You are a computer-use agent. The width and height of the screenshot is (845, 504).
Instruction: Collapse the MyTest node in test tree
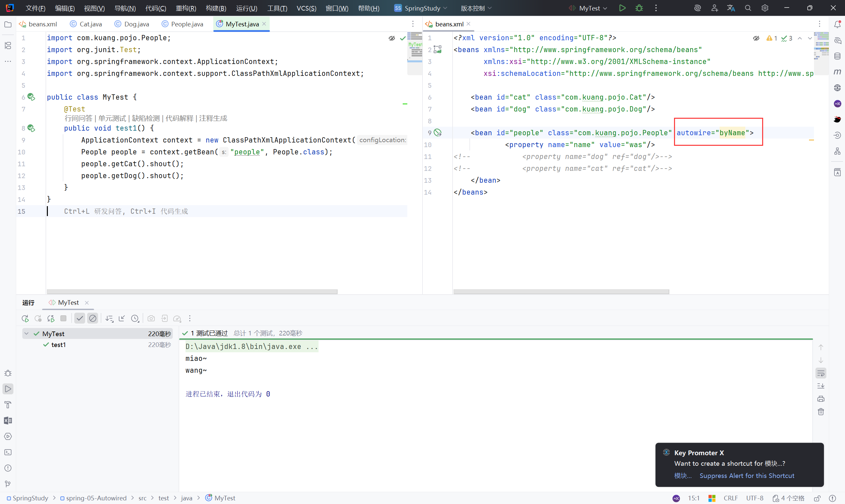click(26, 333)
